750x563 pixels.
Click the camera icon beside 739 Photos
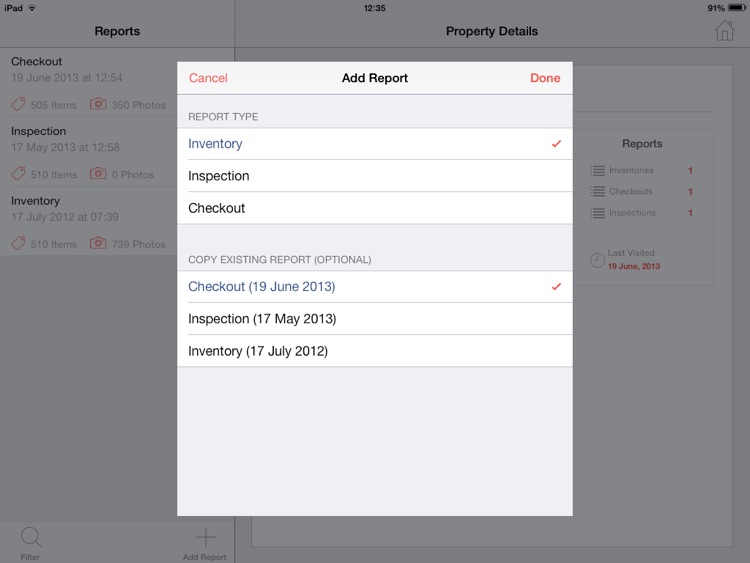tap(98, 243)
